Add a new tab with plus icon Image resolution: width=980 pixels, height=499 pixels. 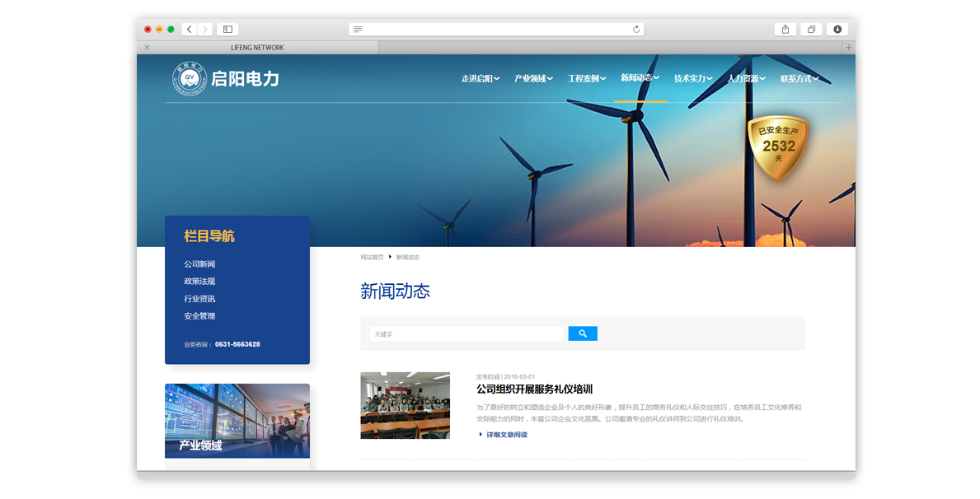click(848, 48)
